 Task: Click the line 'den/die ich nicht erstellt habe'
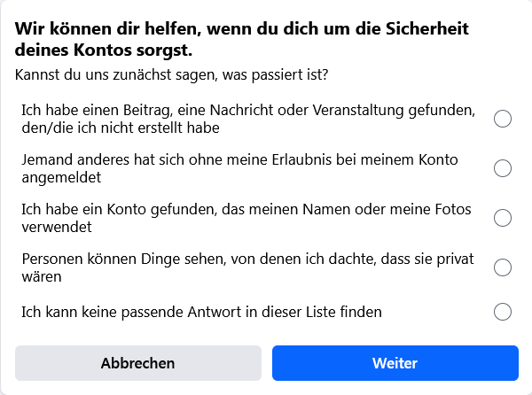click(120, 128)
